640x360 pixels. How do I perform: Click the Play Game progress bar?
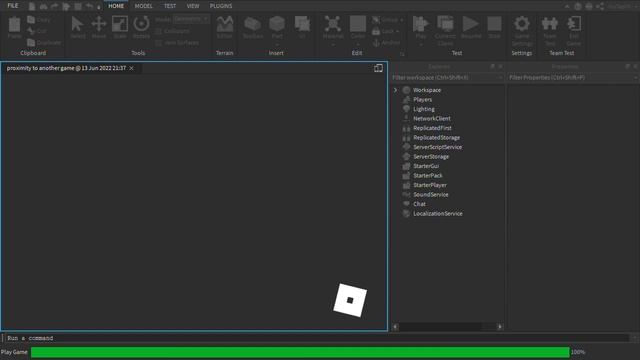300,352
